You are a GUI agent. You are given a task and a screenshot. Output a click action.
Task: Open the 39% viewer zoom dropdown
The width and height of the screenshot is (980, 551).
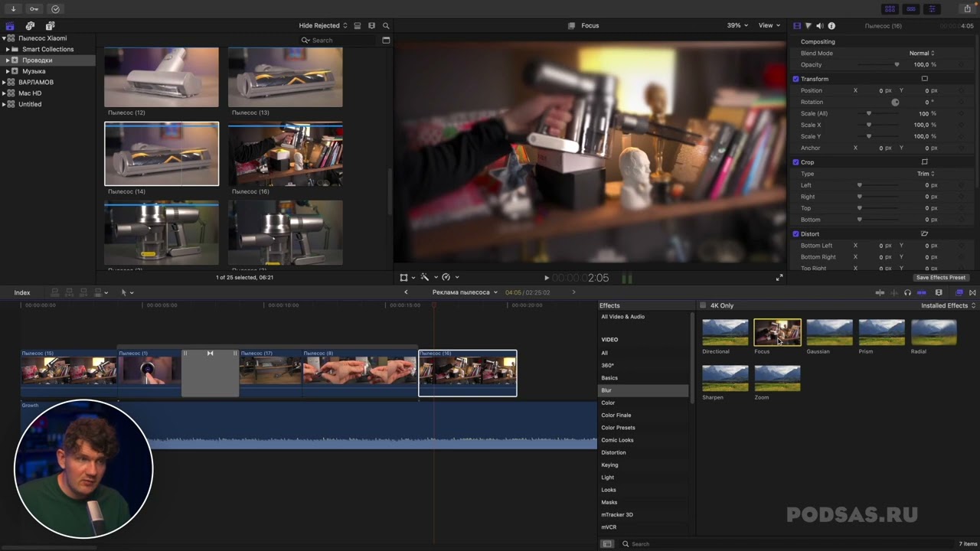(737, 25)
